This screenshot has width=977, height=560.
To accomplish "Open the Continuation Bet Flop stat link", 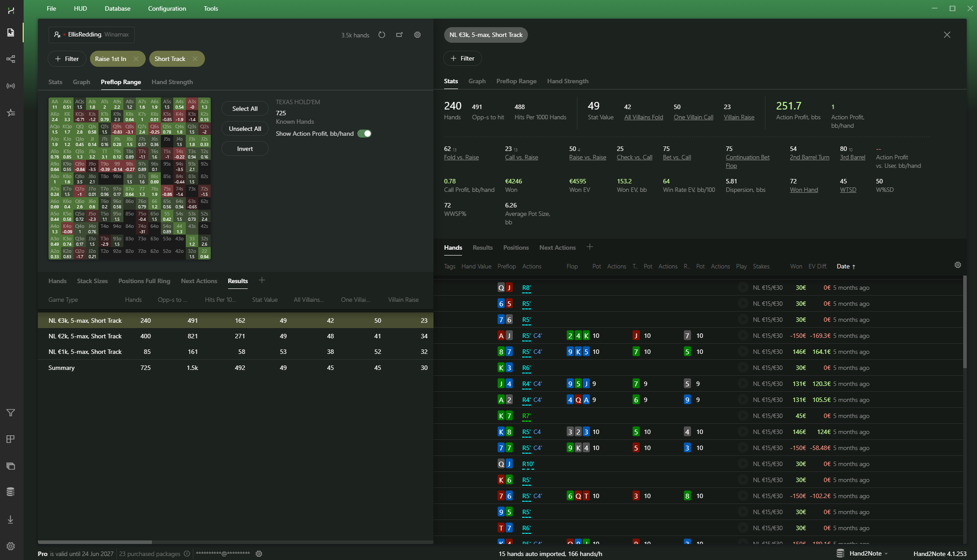I will (748, 161).
